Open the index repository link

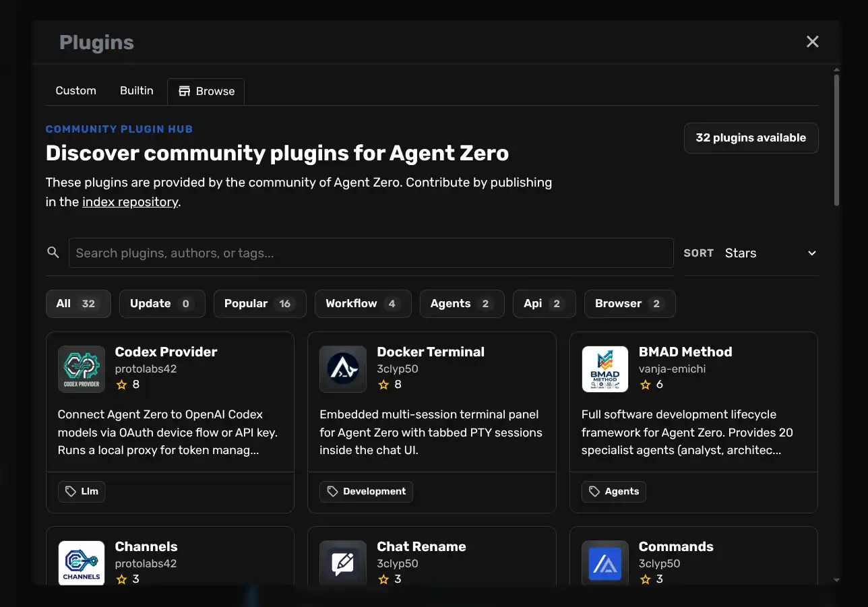point(130,201)
